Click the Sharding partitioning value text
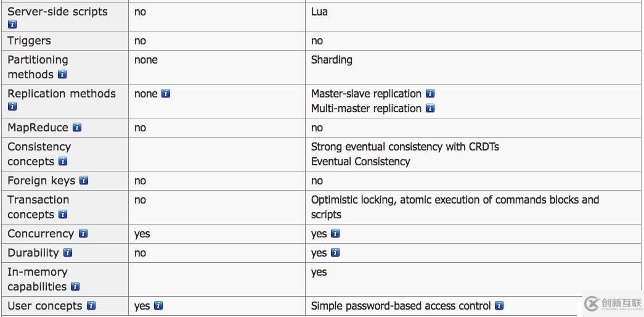The width and height of the screenshot is (644, 317). [332, 60]
